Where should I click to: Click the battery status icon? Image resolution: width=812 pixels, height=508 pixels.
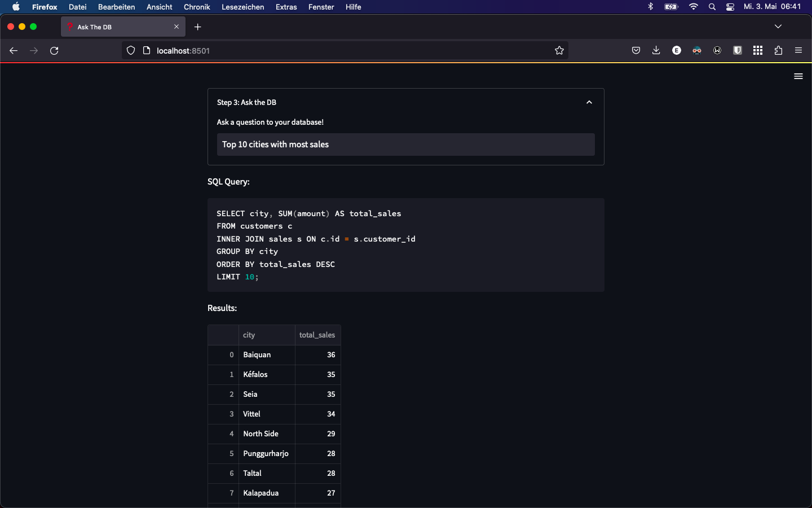click(672, 7)
